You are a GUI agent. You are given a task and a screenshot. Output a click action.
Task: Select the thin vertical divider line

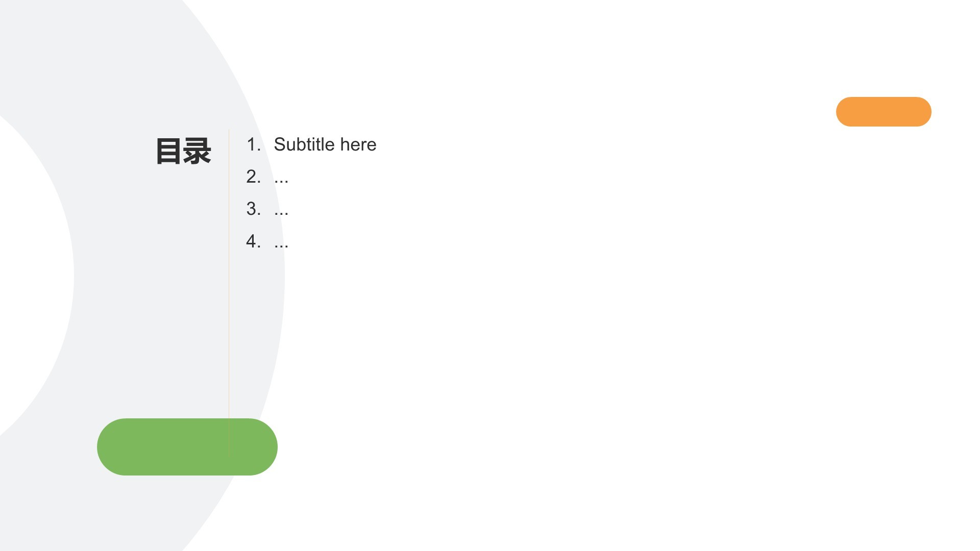pos(229,293)
